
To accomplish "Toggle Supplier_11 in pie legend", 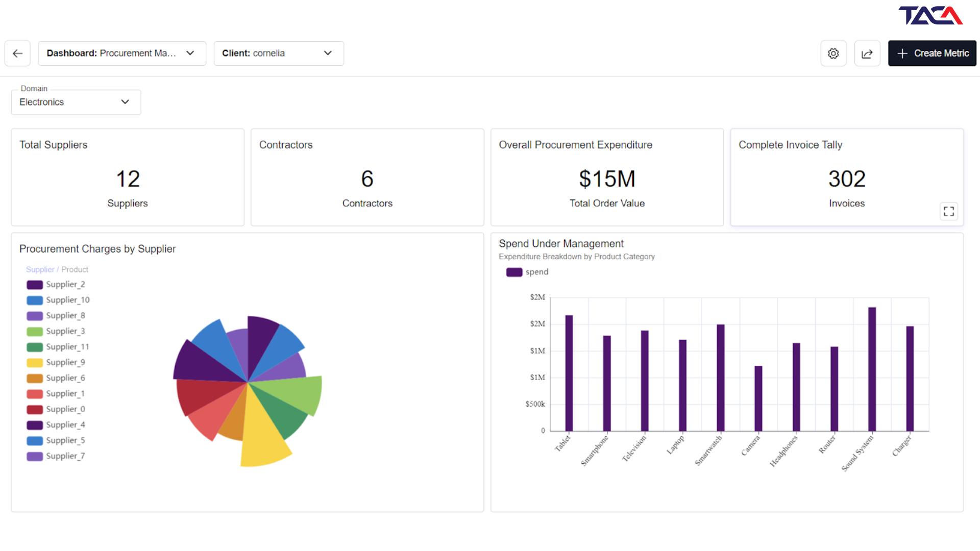I will pyautogui.click(x=58, y=347).
